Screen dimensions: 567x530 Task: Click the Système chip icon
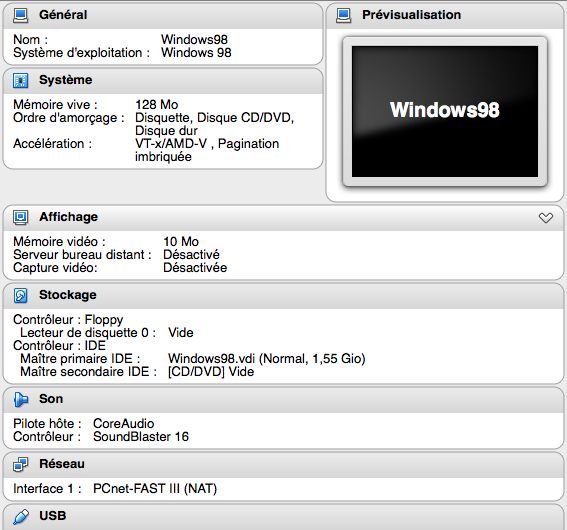[20, 80]
